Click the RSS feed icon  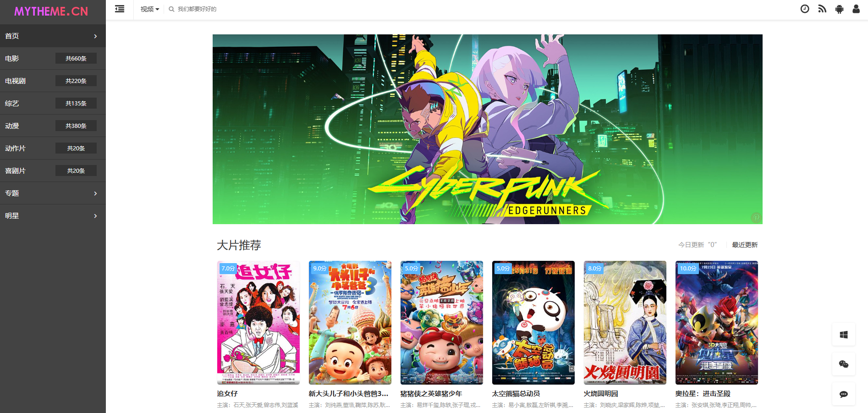point(822,9)
